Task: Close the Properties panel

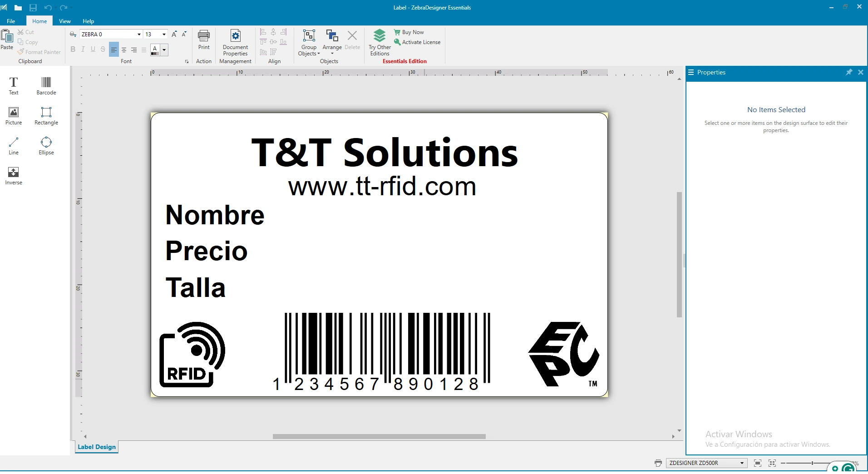Action: click(861, 72)
